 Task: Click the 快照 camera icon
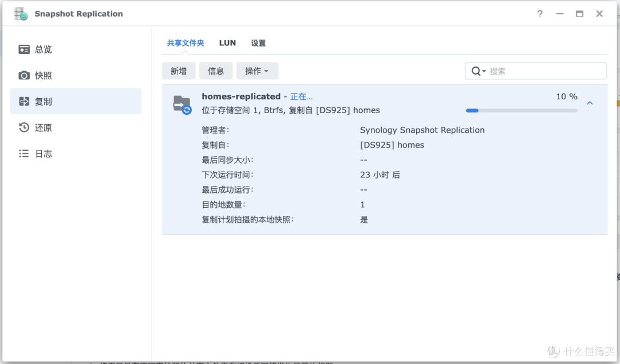click(24, 75)
